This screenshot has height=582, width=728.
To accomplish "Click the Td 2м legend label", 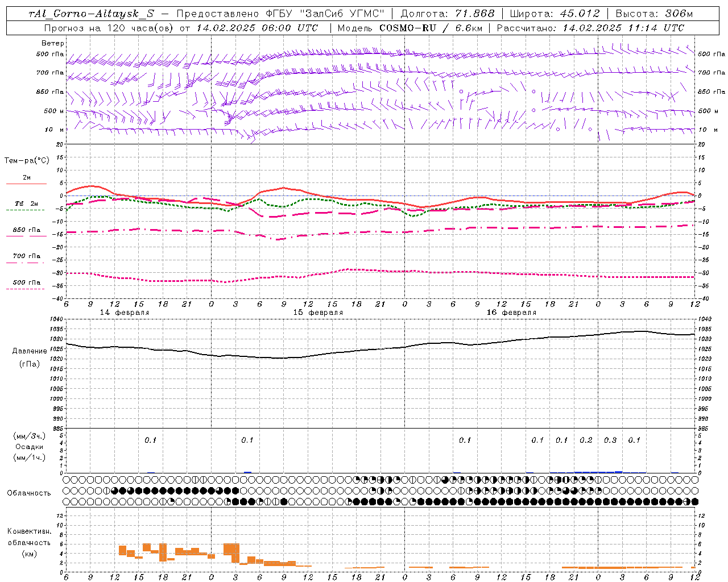I will pos(27,203).
